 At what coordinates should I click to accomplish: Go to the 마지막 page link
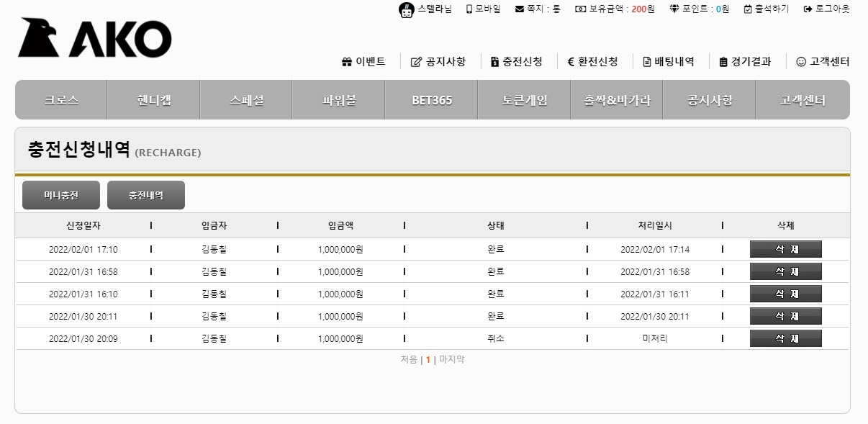pos(452,360)
